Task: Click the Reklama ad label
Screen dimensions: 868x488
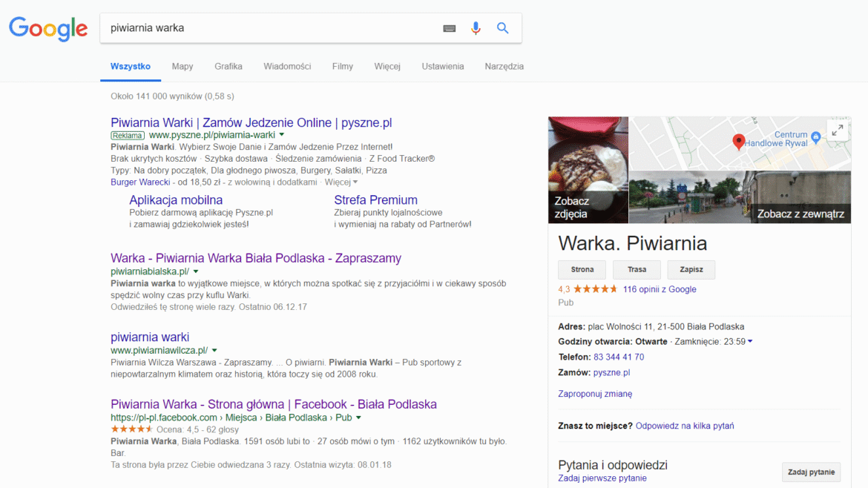Action: point(128,135)
